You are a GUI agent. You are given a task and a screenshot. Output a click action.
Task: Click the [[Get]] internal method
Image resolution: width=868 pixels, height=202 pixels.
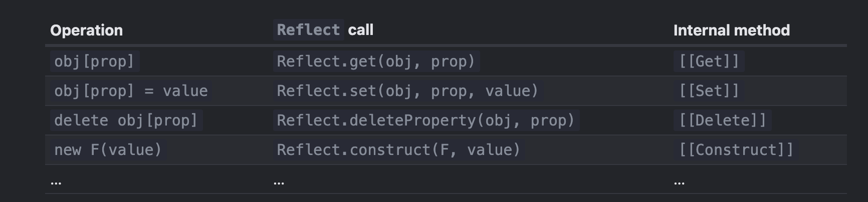[709, 61]
